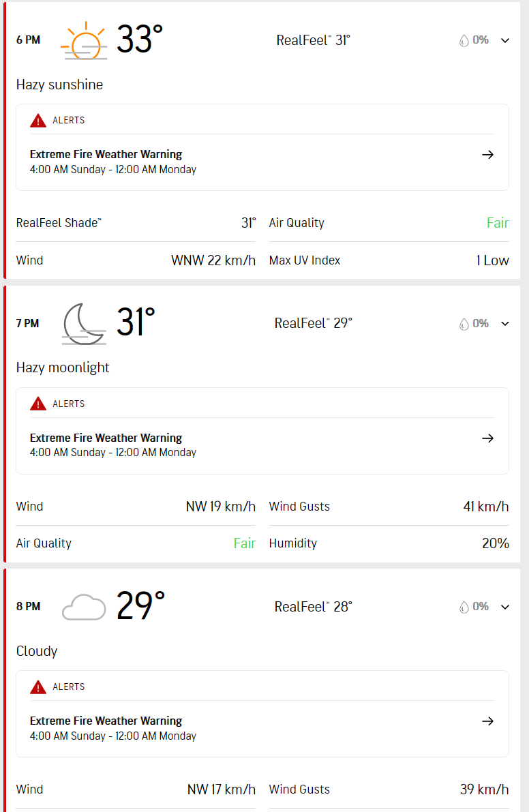Open Extreme Fire Weather Warning in 7 PM card
Screen dimensions: 529x812
106,438
